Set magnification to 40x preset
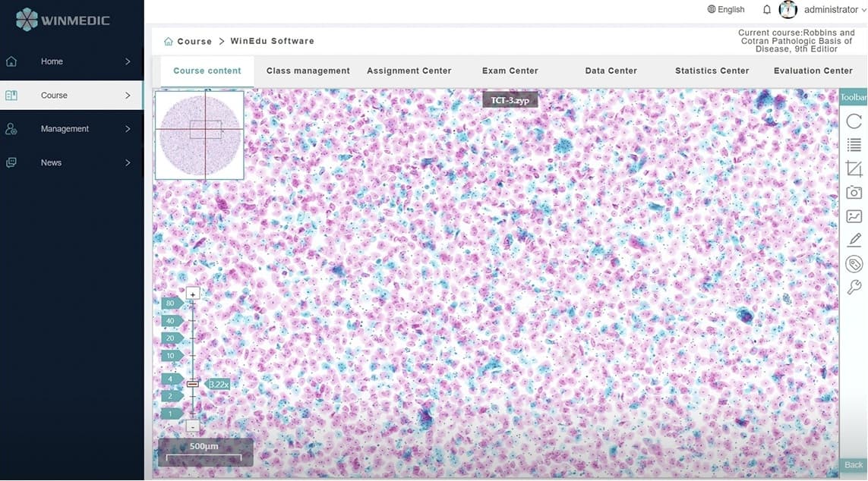 pos(171,321)
